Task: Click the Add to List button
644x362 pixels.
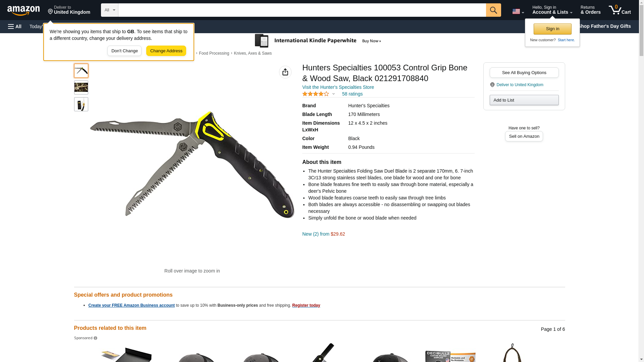Action: (524, 100)
